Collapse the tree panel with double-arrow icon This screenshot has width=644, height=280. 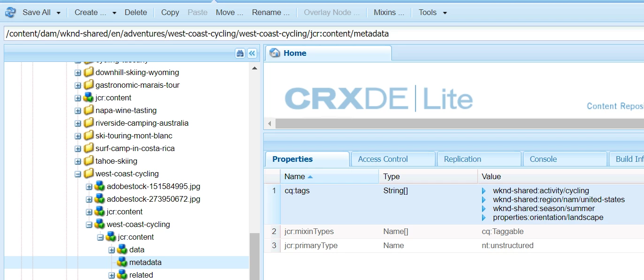pyautogui.click(x=252, y=53)
